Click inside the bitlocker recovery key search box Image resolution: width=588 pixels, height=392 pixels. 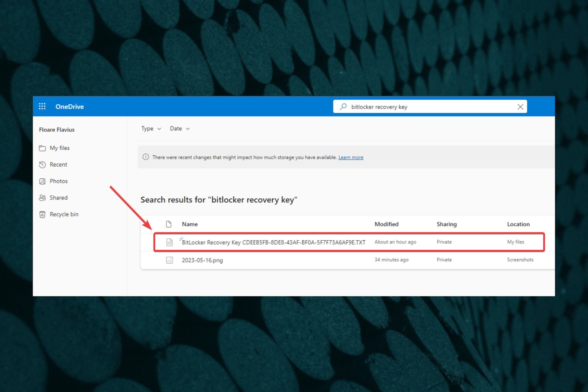coord(430,107)
